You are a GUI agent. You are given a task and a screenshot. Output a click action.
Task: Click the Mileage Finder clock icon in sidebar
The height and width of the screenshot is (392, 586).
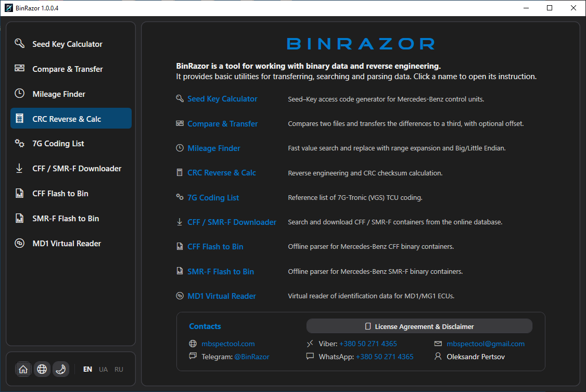[x=19, y=93]
